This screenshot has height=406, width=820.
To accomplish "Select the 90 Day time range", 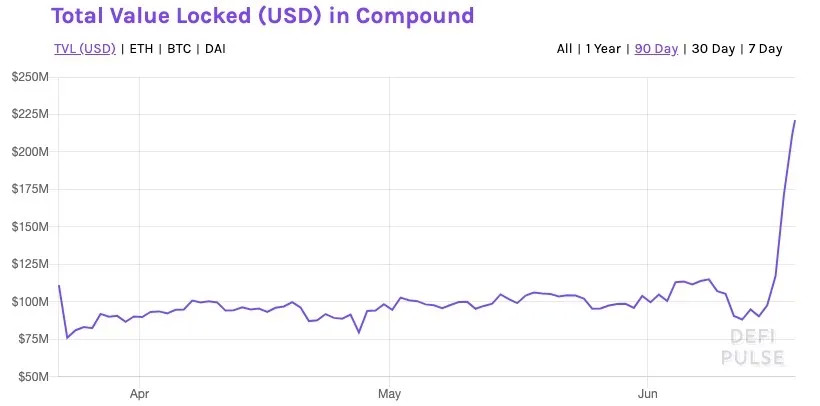I will [656, 49].
